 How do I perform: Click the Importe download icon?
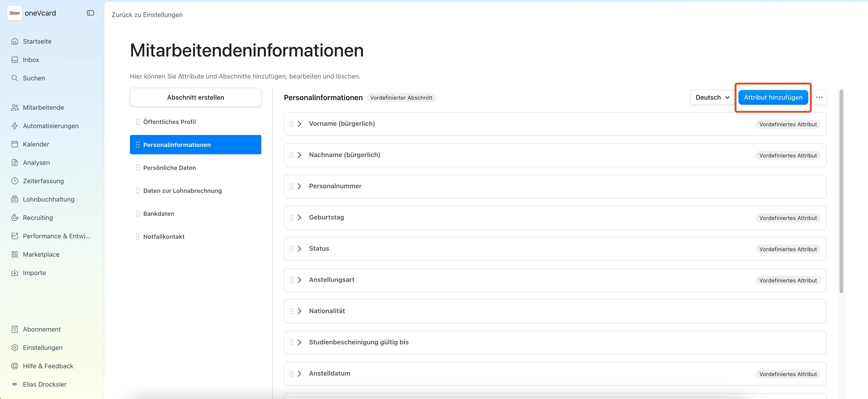click(14, 273)
